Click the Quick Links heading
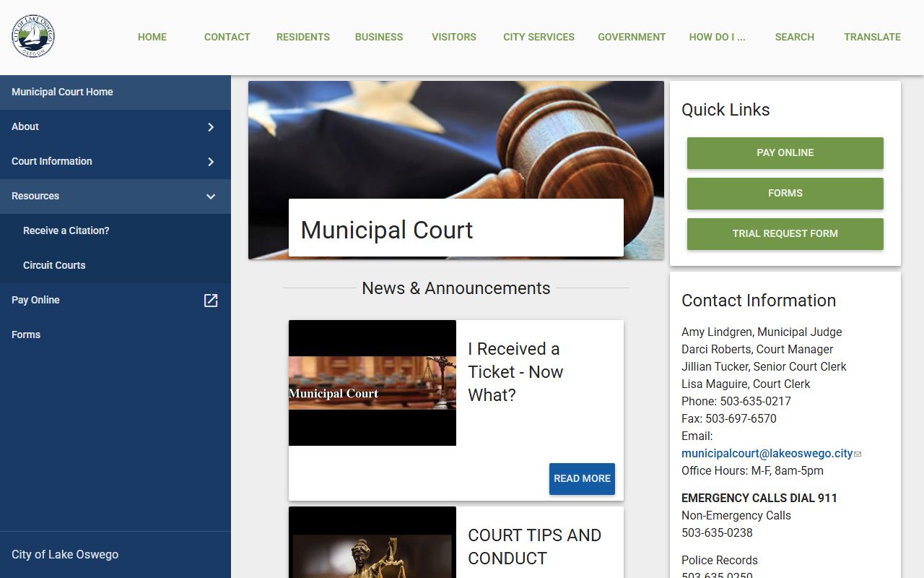Image resolution: width=924 pixels, height=578 pixels. click(725, 110)
